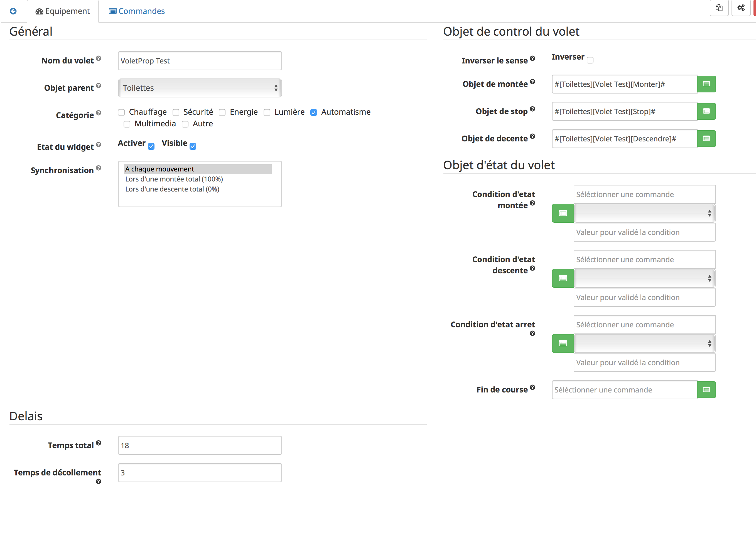756x540 pixels.
Task: Show help icon for Objet de montée
Action: pos(532,82)
